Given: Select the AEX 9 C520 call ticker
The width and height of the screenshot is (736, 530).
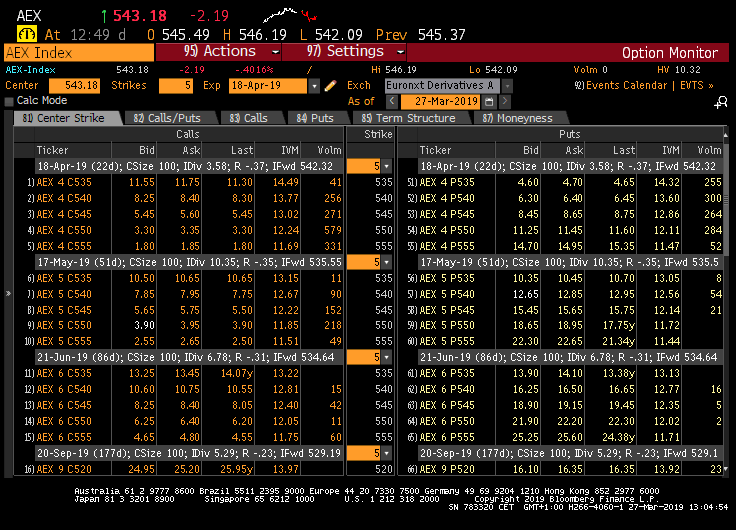Looking at the screenshot, I should [x=64, y=469].
